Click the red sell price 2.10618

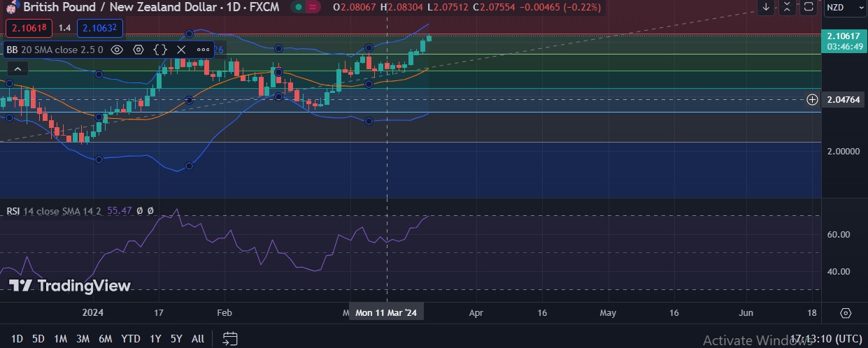pyautogui.click(x=29, y=28)
